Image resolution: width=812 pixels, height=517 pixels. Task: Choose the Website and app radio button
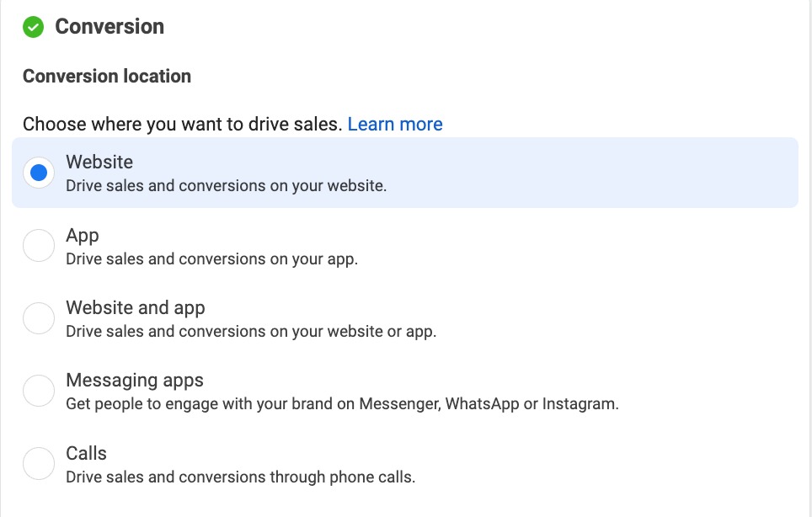click(38, 318)
